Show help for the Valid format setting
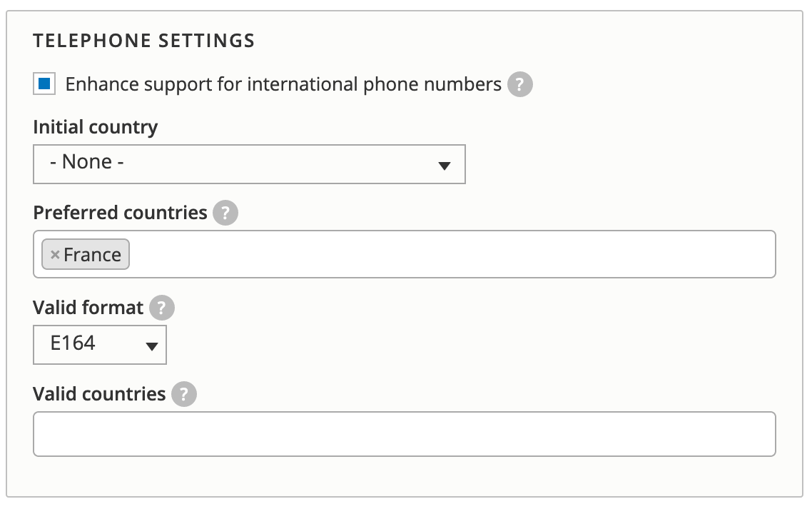Image resolution: width=812 pixels, height=514 pixels. pos(161,308)
